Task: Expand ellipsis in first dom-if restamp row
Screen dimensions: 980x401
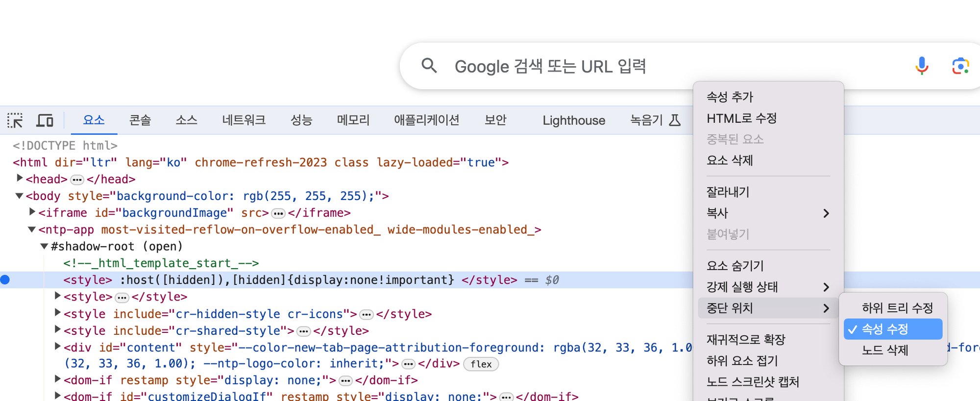Action: [x=345, y=381]
